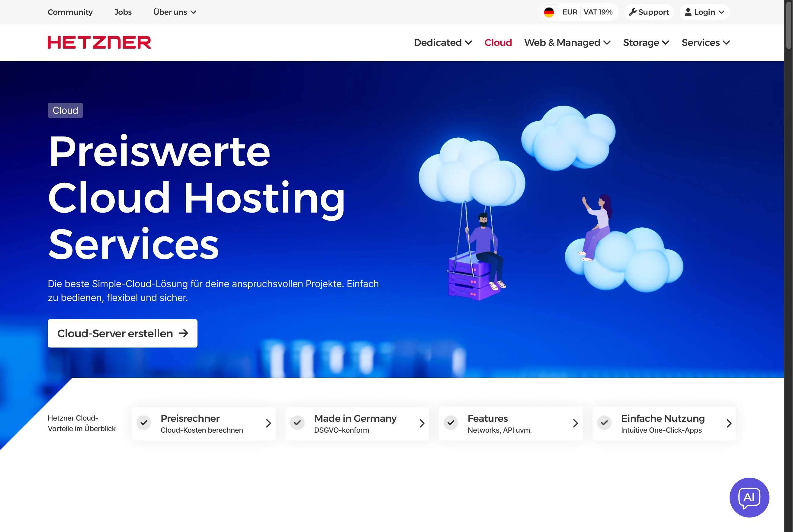
Task: Click the text 'Hetzner Cloud-Vorteile im Überblick'
Action: [82, 423]
